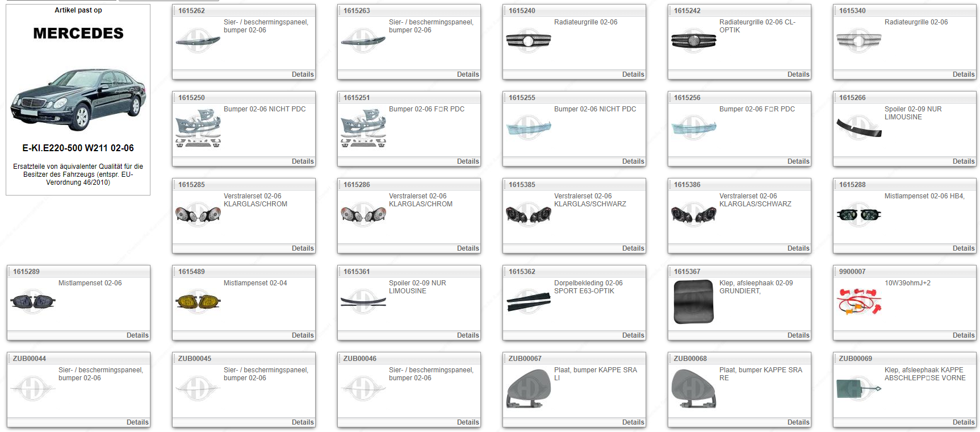The width and height of the screenshot is (980, 432).
Task: Open Details for Radiateurgrille 1615240
Action: (633, 74)
